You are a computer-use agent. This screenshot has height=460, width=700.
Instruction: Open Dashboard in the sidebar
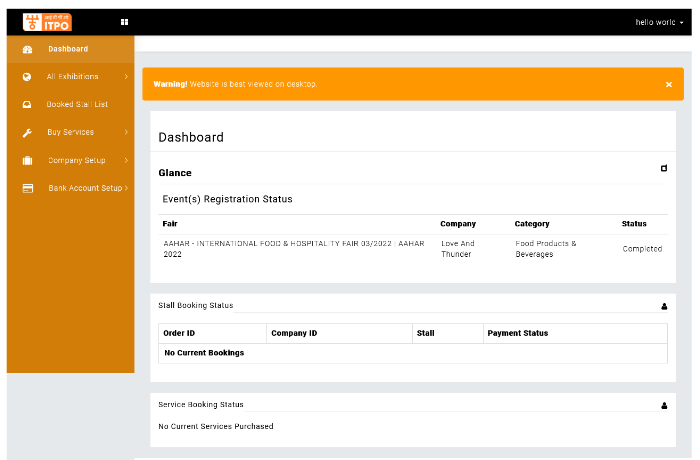pos(71,49)
